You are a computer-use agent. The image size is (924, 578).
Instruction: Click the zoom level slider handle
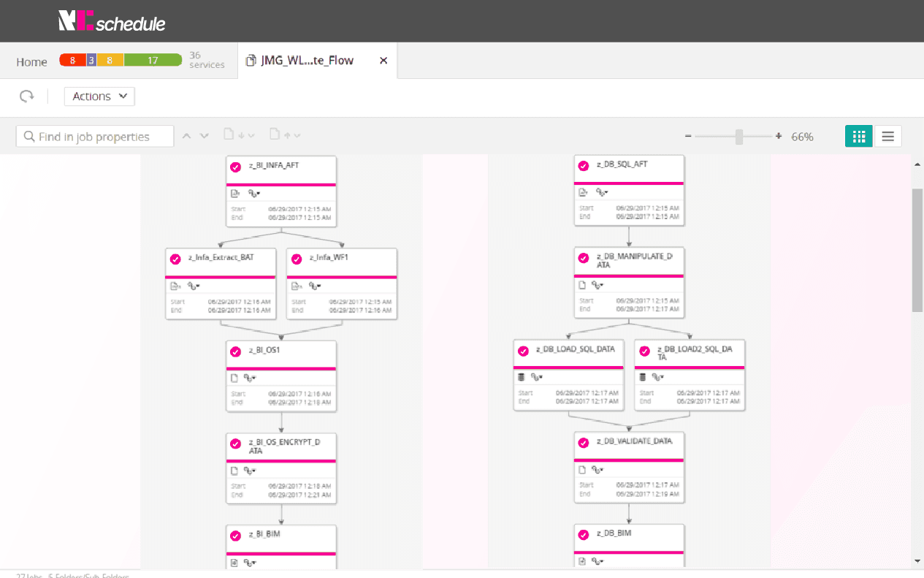tap(739, 136)
